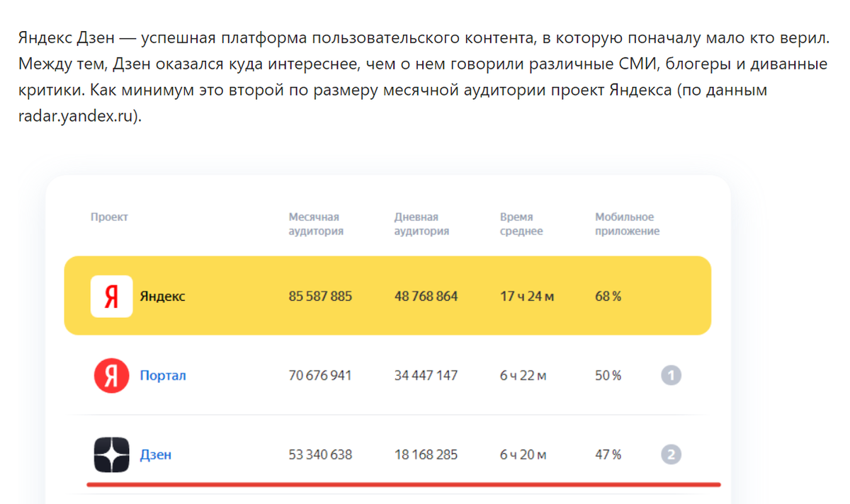Click the Мобильное приложение column header
Viewport: 850px width, 504px height.
click(628, 224)
